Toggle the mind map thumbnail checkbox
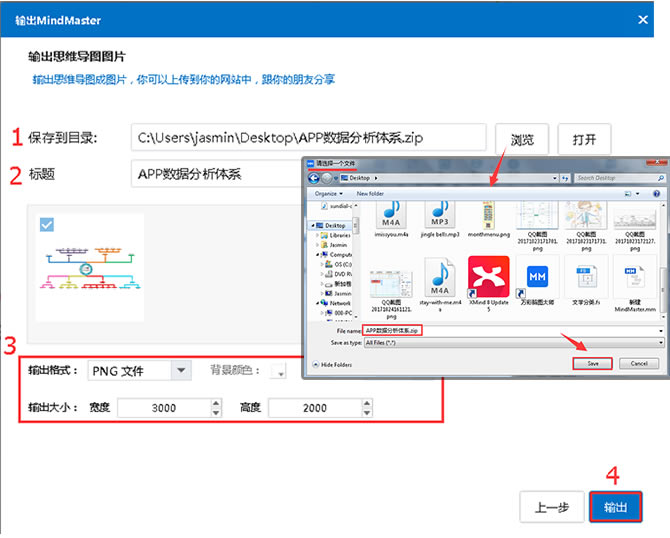Screen dimensions: 670x538 click(47, 224)
